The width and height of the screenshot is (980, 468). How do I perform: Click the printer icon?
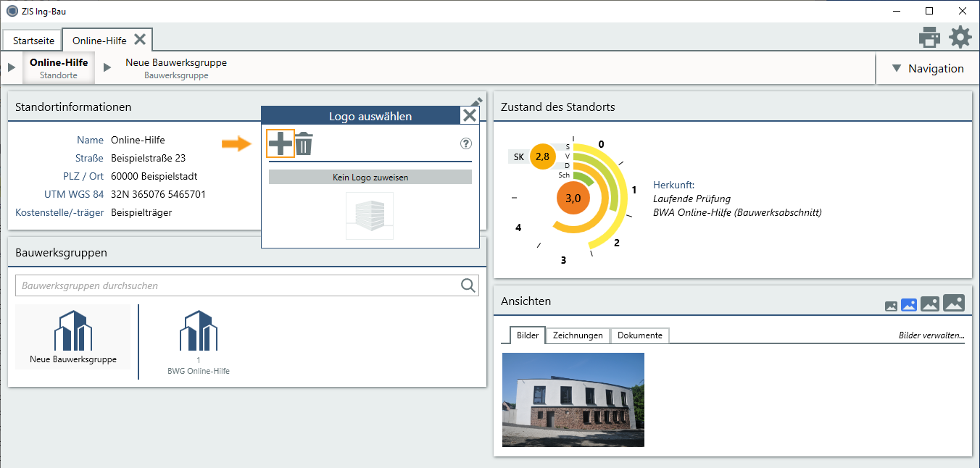[929, 37]
